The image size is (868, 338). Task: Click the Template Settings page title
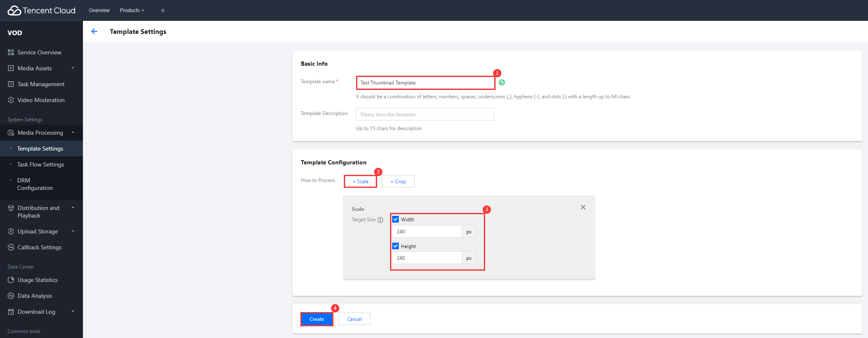pos(138,32)
